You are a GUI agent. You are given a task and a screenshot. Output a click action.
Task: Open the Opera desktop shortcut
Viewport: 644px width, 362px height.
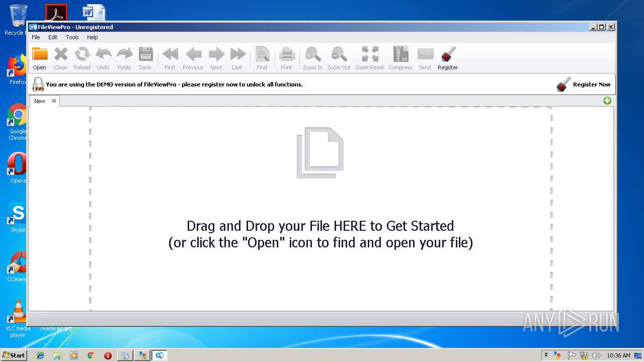coord(18,168)
